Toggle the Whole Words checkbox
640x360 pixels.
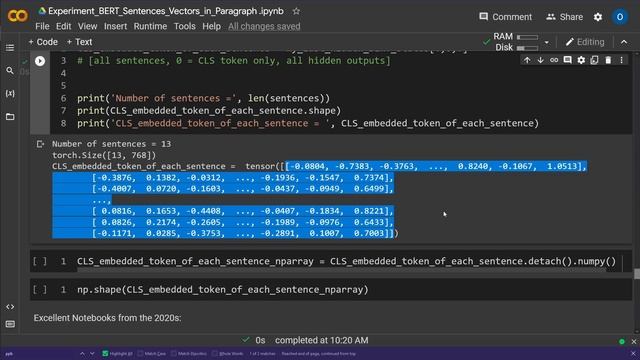pyautogui.click(x=215, y=353)
